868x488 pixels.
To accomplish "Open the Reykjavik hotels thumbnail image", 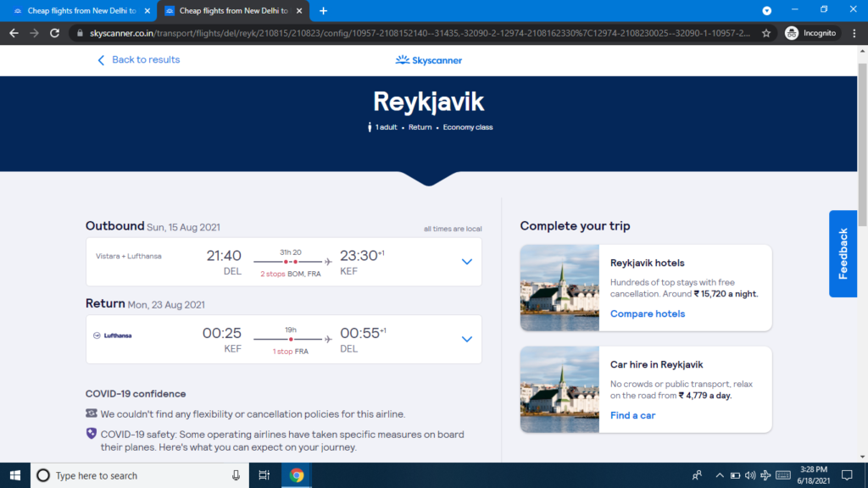I will (559, 288).
